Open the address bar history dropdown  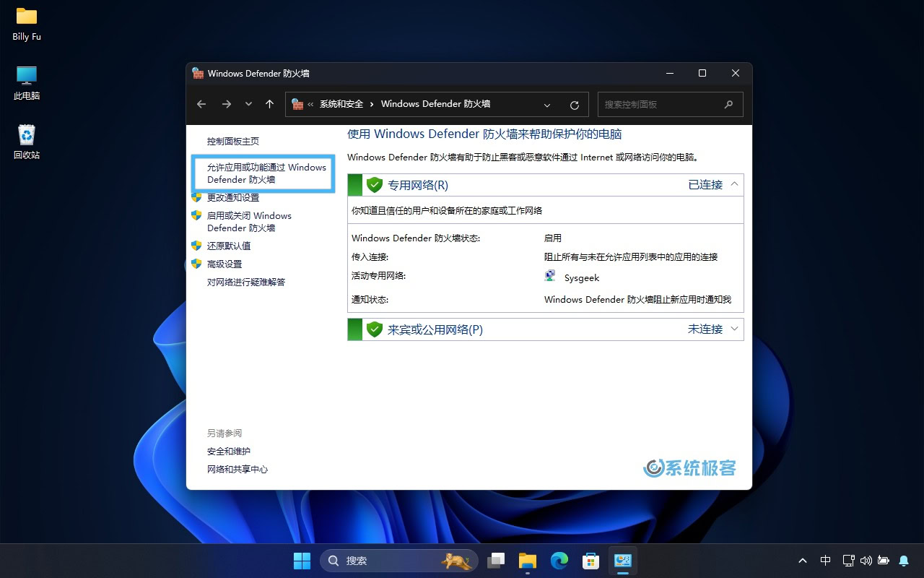click(x=547, y=105)
